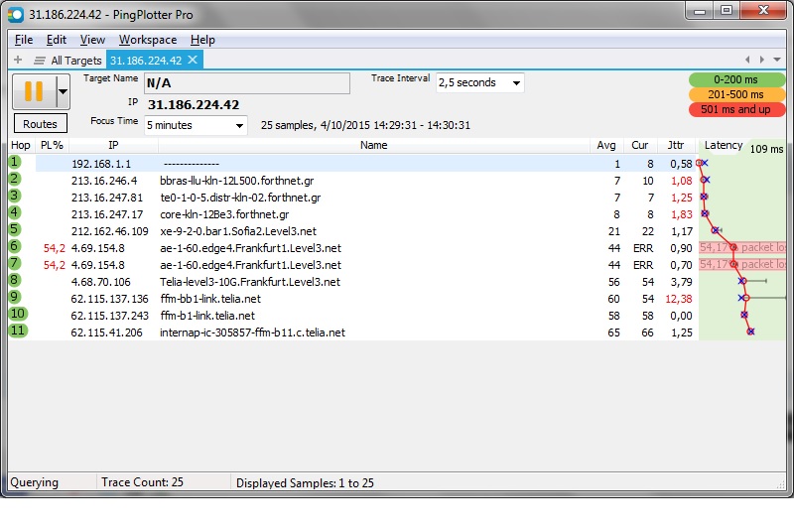Image resolution: width=794 pixels, height=532 pixels.
Task: Click the Displayed Samples status text
Action: coord(305,483)
